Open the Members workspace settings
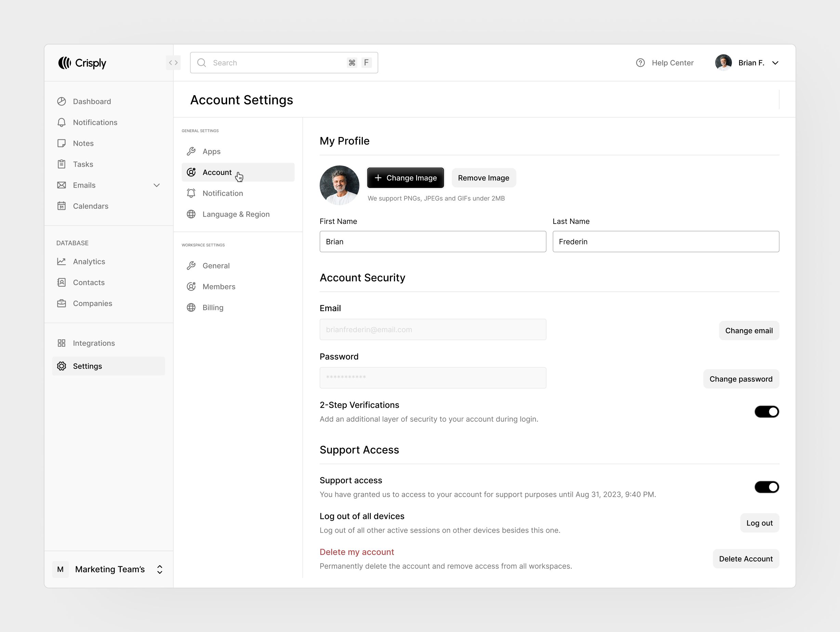This screenshot has width=840, height=632. (x=219, y=287)
